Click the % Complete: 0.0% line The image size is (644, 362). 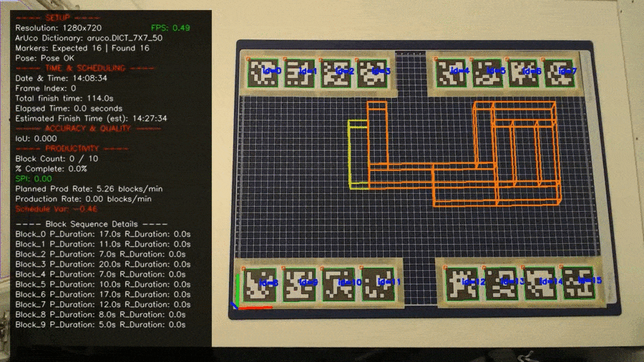pyautogui.click(x=52, y=168)
